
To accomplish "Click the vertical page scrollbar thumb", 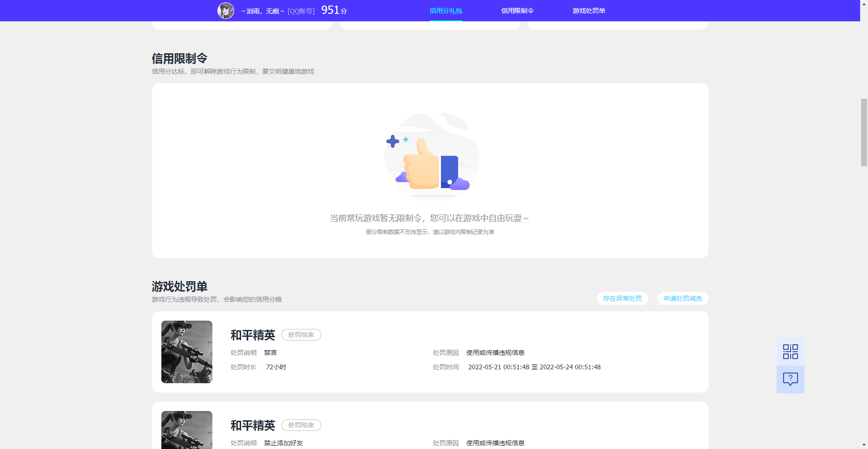I will [x=864, y=132].
